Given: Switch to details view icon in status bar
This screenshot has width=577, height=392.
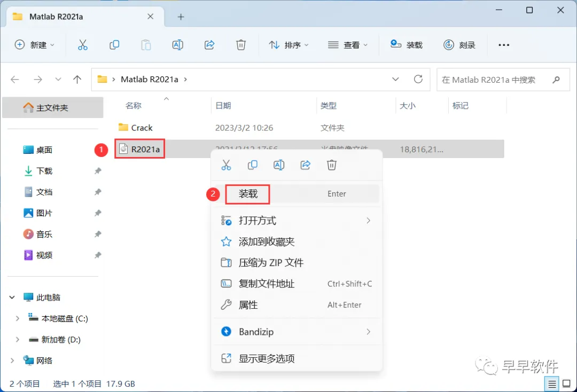Looking at the screenshot, I should pyautogui.click(x=551, y=385).
